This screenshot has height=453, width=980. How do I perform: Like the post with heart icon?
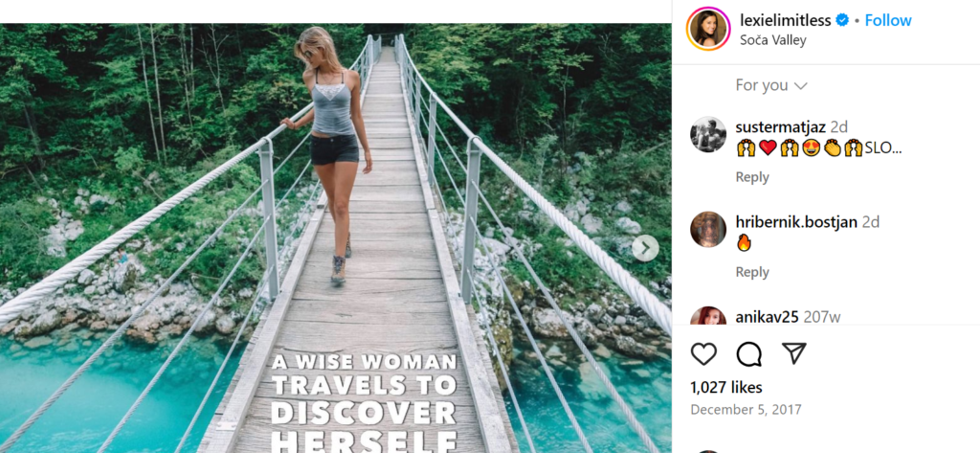(703, 354)
